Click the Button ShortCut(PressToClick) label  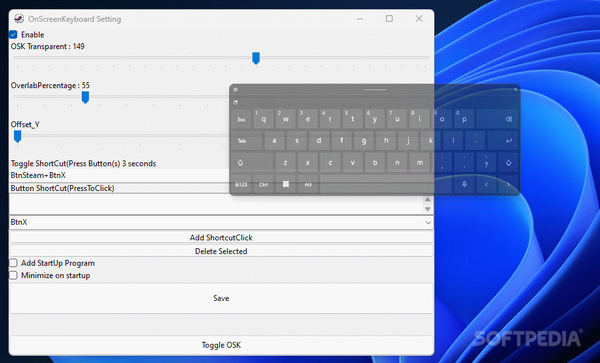[x=62, y=188]
